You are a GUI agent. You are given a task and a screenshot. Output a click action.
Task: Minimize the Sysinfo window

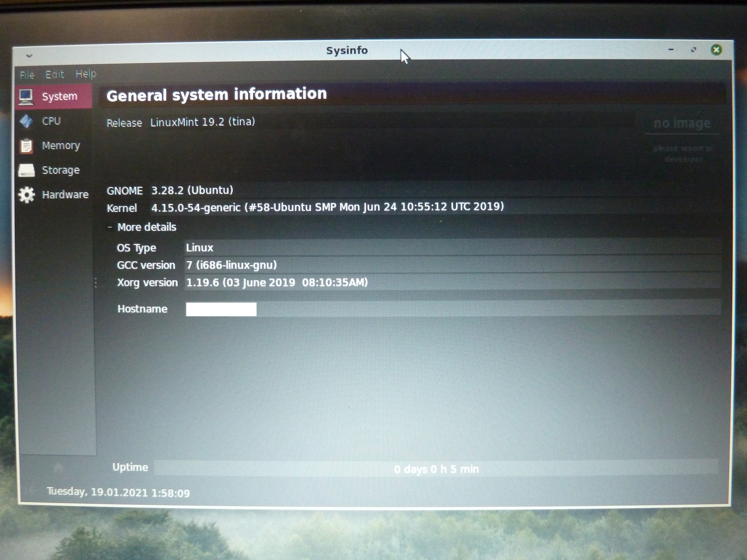click(x=670, y=50)
